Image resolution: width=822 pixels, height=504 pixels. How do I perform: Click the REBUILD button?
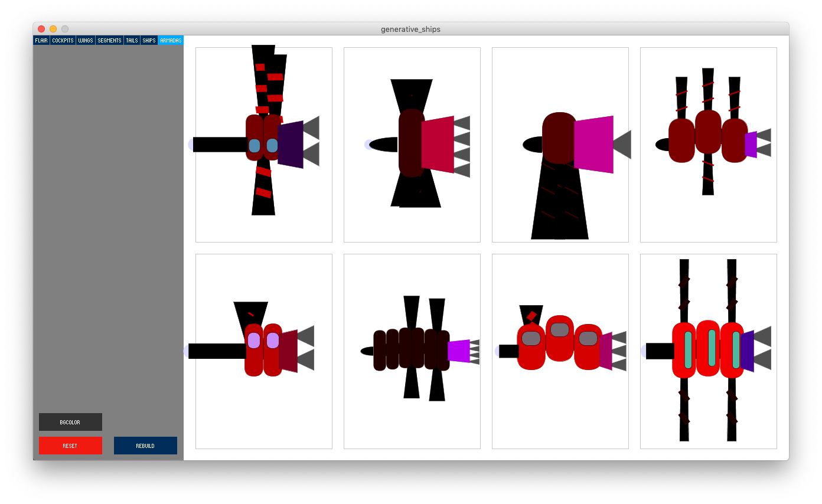[145, 446]
